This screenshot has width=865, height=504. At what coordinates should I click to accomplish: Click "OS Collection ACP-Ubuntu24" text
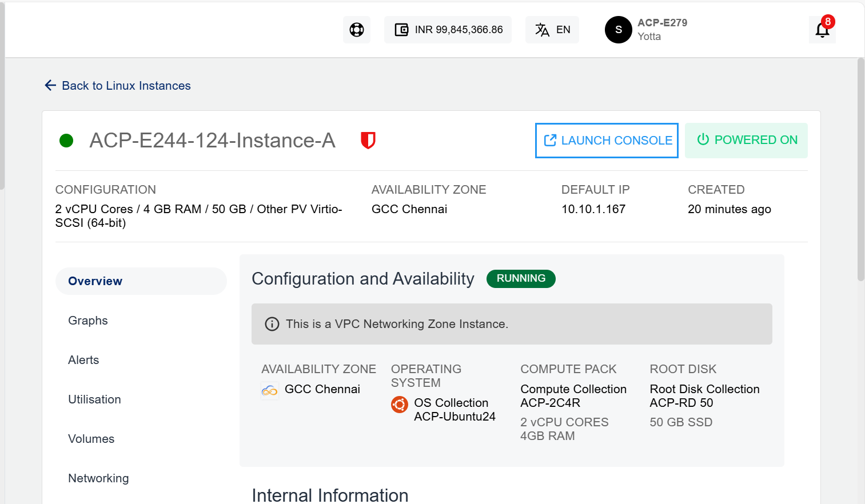click(455, 410)
